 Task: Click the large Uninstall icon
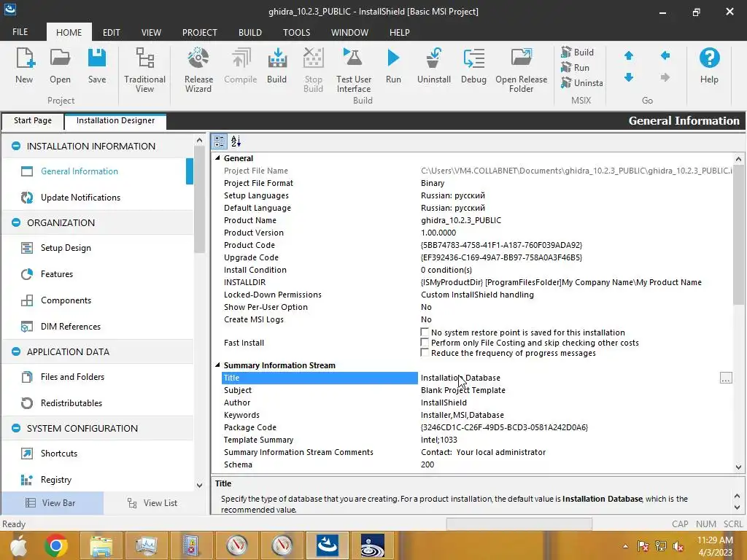pyautogui.click(x=434, y=66)
